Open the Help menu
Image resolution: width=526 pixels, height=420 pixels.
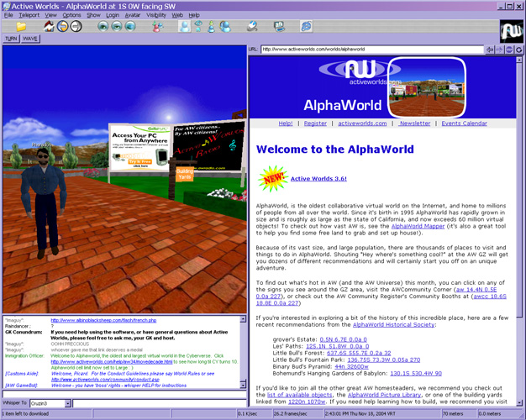point(194,15)
